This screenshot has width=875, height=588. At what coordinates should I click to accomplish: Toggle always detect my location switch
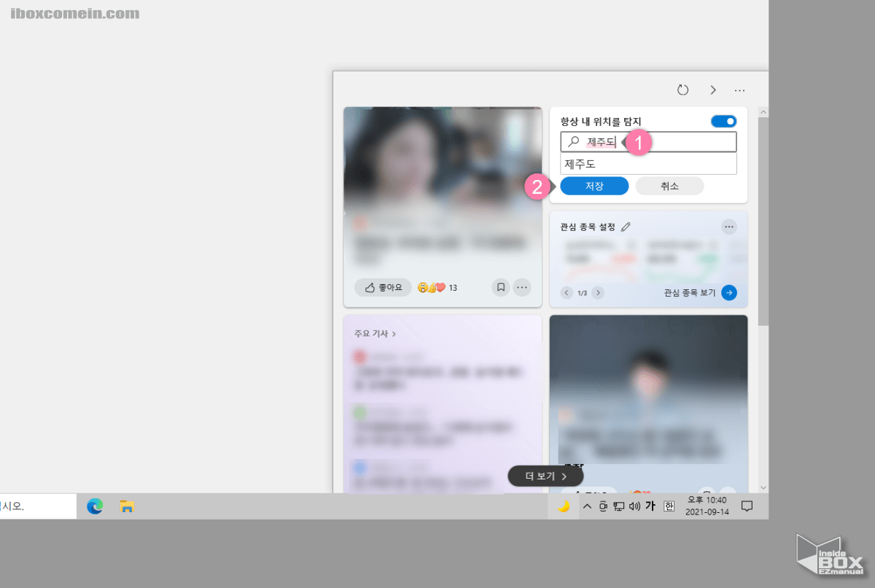click(x=723, y=121)
